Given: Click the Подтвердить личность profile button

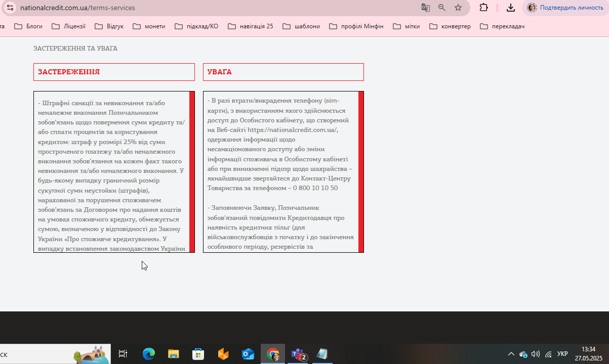Looking at the screenshot, I should pyautogui.click(x=565, y=8).
